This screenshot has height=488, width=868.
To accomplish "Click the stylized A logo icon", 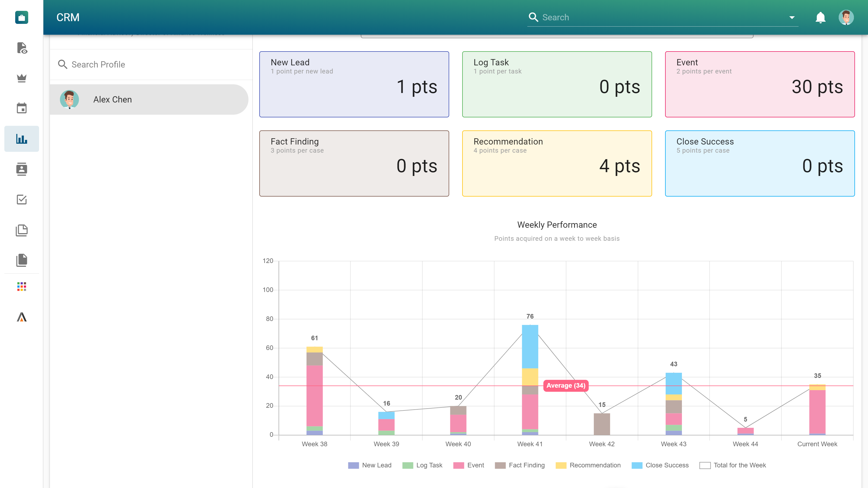I will pyautogui.click(x=22, y=317).
